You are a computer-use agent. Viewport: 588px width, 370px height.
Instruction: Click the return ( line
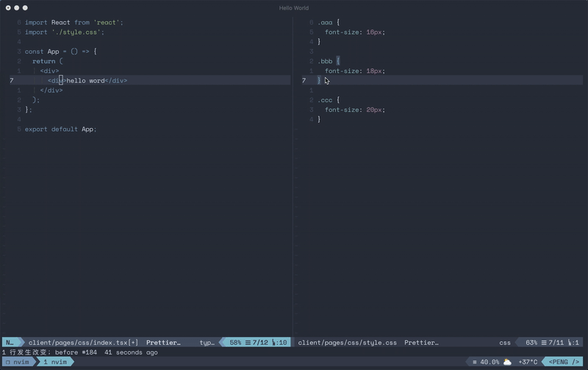click(x=48, y=61)
